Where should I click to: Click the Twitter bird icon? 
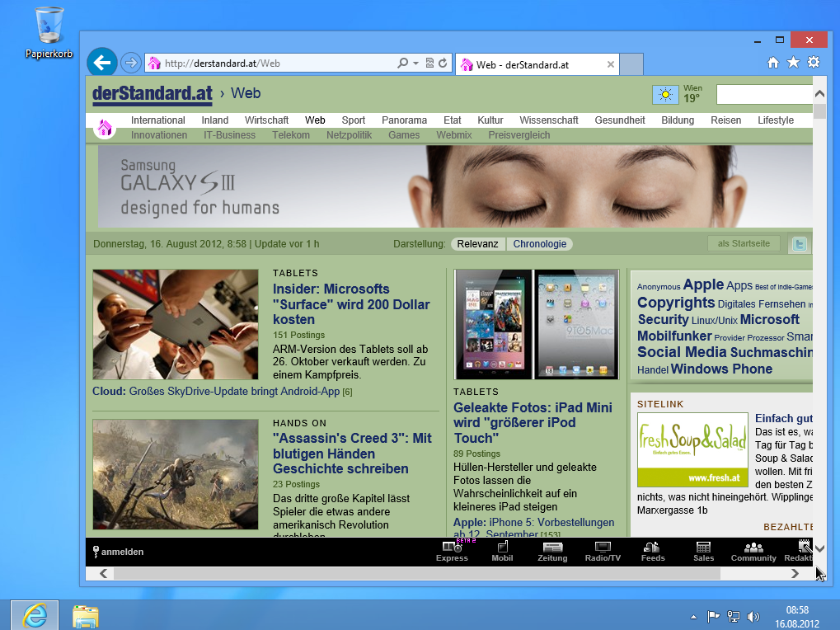pos(800,244)
